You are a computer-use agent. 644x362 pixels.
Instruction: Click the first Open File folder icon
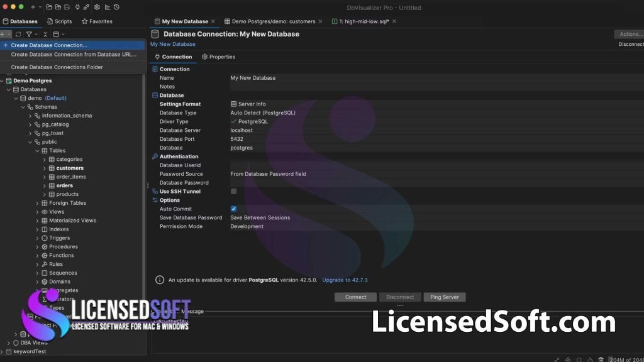coord(49,7)
